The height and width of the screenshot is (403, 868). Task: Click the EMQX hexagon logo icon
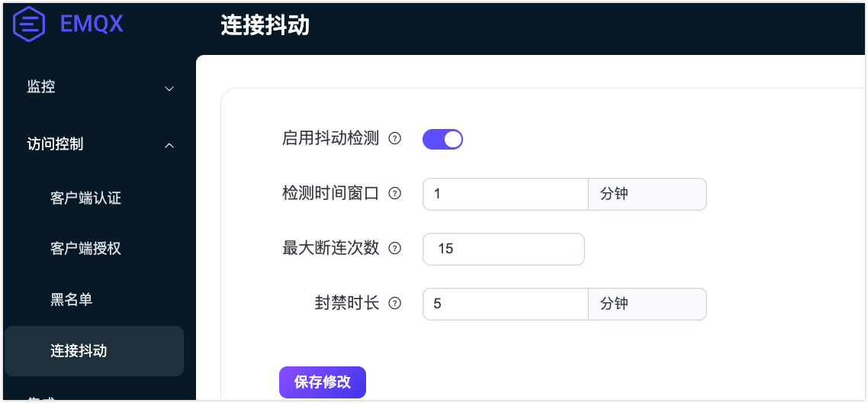pyautogui.click(x=30, y=24)
